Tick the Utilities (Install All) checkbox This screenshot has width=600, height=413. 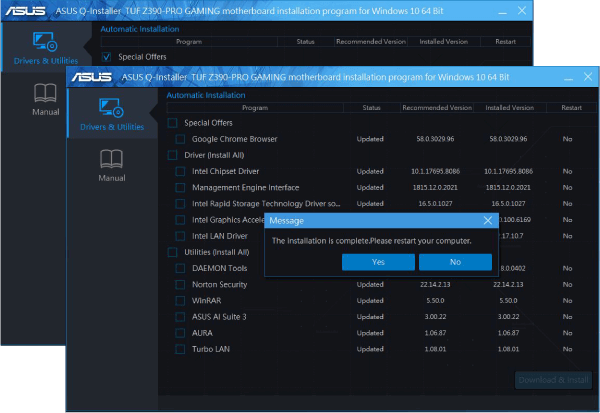pyautogui.click(x=172, y=252)
